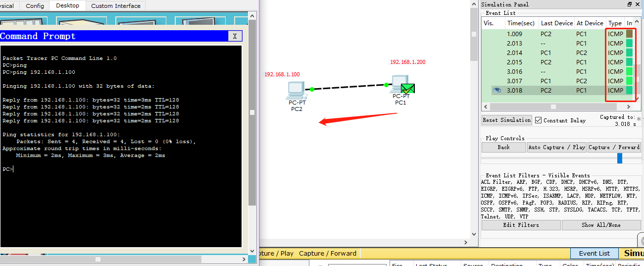Switch to the Desktop tab
Screen dimensions: 644x266
tap(68, 5)
